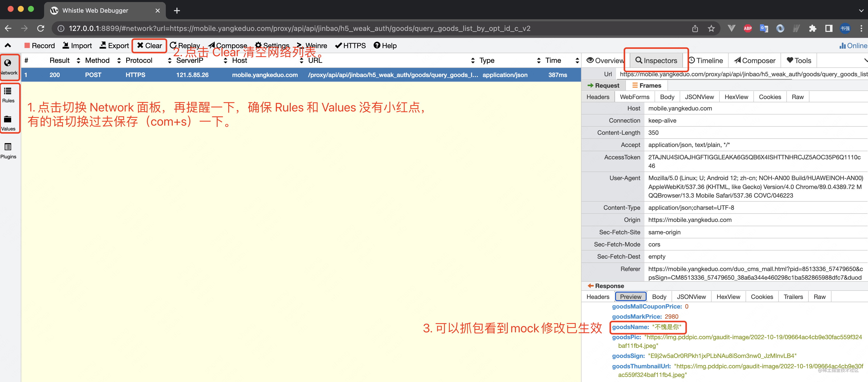The height and width of the screenshot is (382, 868).
Task: Open request JSONView sub-tab
Action: coord(699,97)
